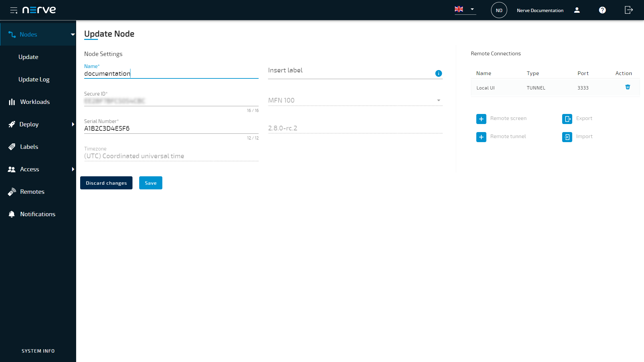Expand the language selection dropdown
644x362 pixels.
(x=472, y=9)
